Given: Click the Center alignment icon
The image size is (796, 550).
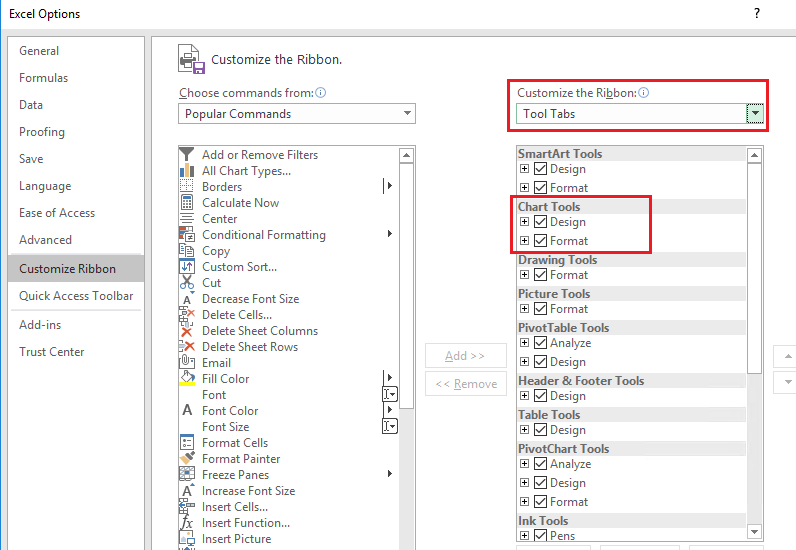Looking at the screenshot, I should click(x=187, y=219).
